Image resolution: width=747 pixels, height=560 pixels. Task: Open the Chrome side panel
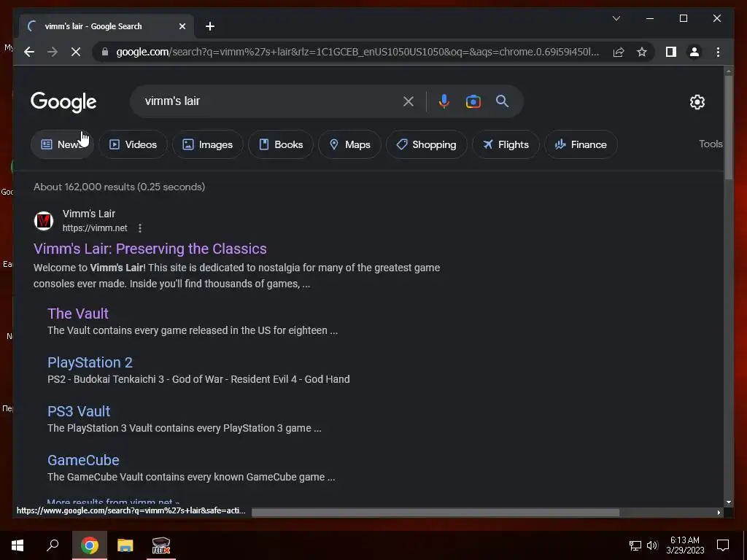[671, 52]
